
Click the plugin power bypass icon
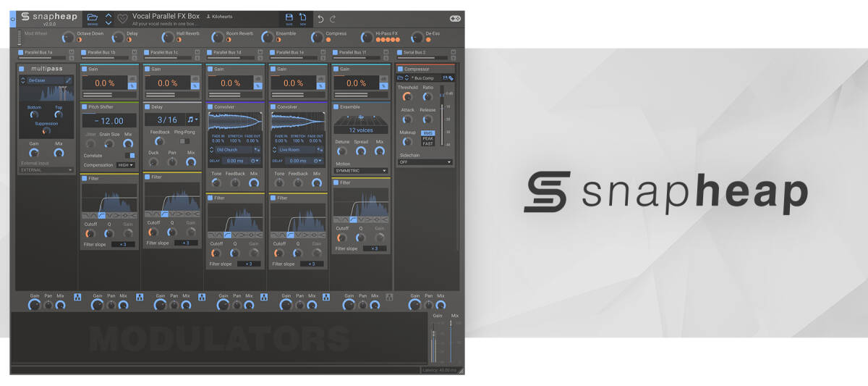coord(12,19)
